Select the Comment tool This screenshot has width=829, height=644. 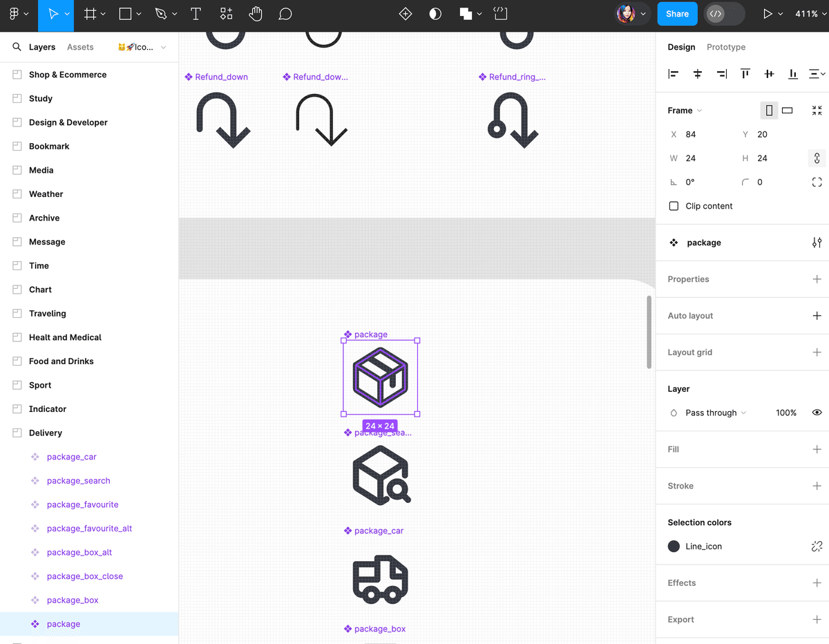point(285,14)
